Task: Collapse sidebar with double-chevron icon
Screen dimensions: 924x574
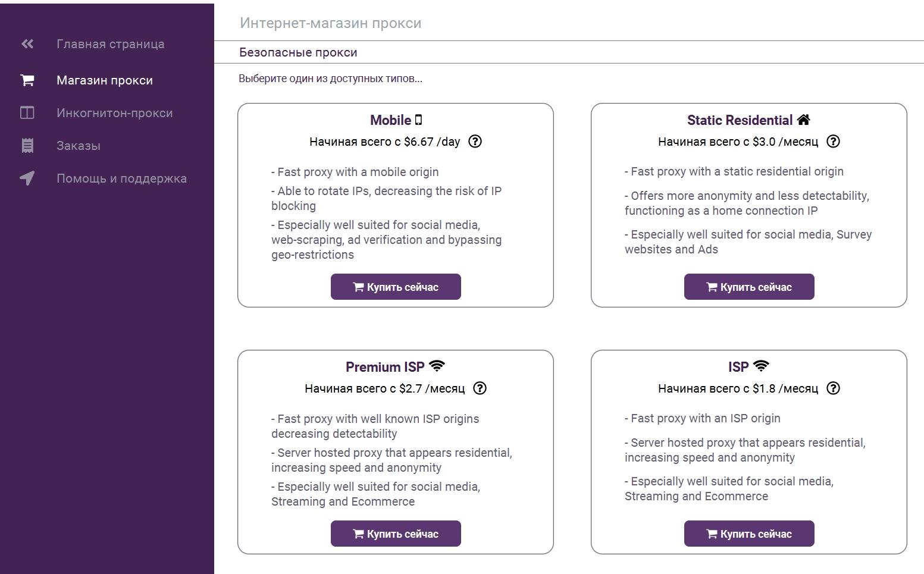Action: [x=27, y=44]
